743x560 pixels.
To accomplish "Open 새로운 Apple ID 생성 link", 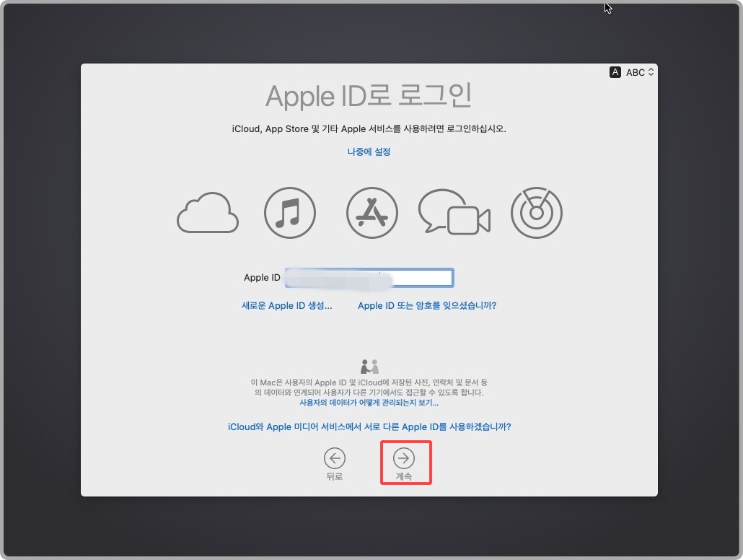I will tap(286, 306).
